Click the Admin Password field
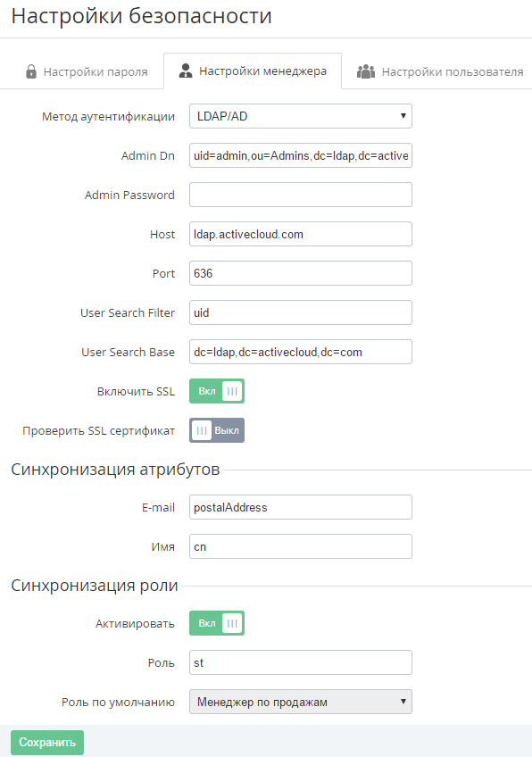Image resolution: width=532 pixels, height=757 pixels. 301,195
